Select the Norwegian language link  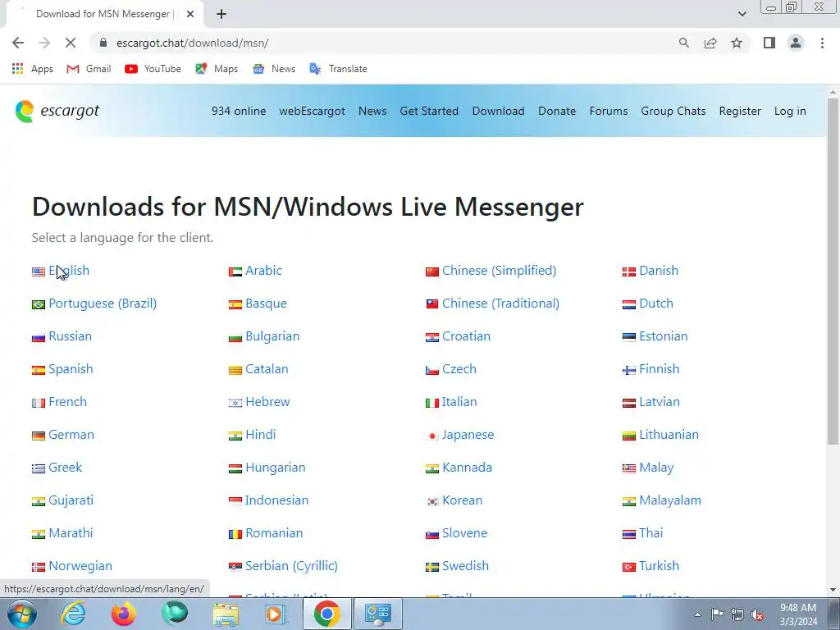(x=80, y=566)
